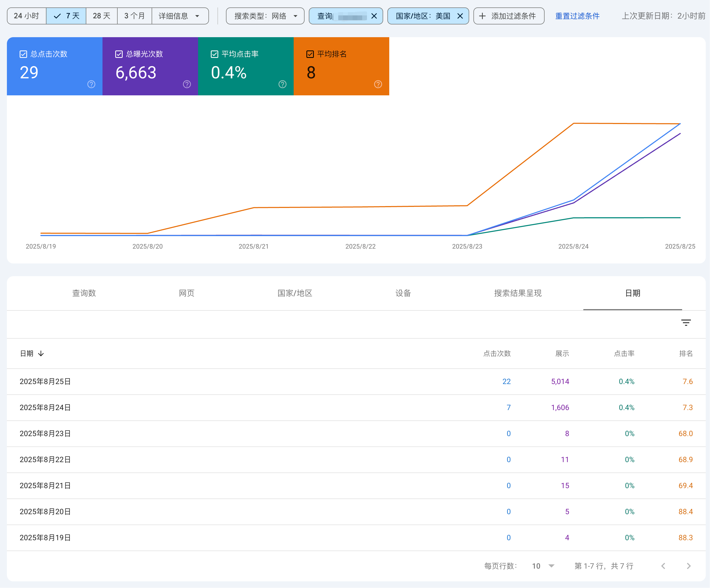Switch to the 设备 tab
The width and height of the screenshot is (710, 588).
(403, 293)
